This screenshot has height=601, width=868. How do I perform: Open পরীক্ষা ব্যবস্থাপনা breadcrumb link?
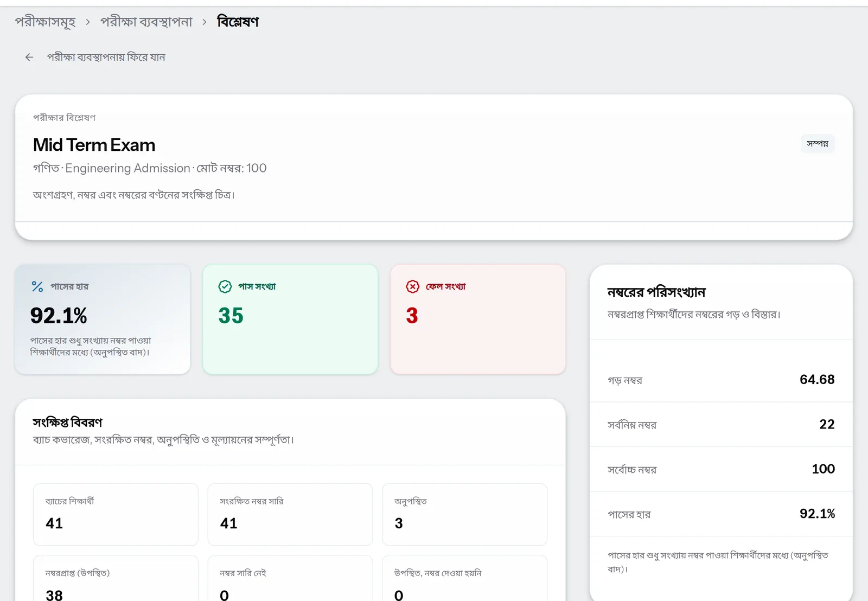pyautogui.click(x=146, y=22)
